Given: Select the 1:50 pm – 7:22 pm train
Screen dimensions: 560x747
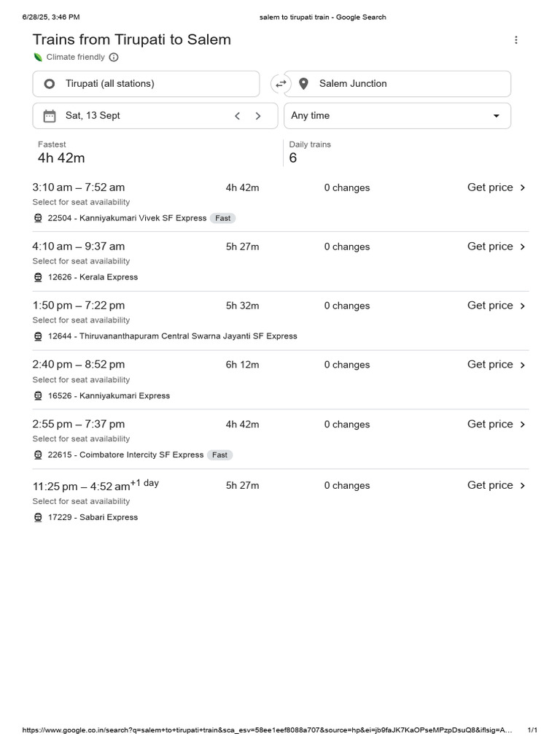Looking at the screenshot, I should [281, 321].
